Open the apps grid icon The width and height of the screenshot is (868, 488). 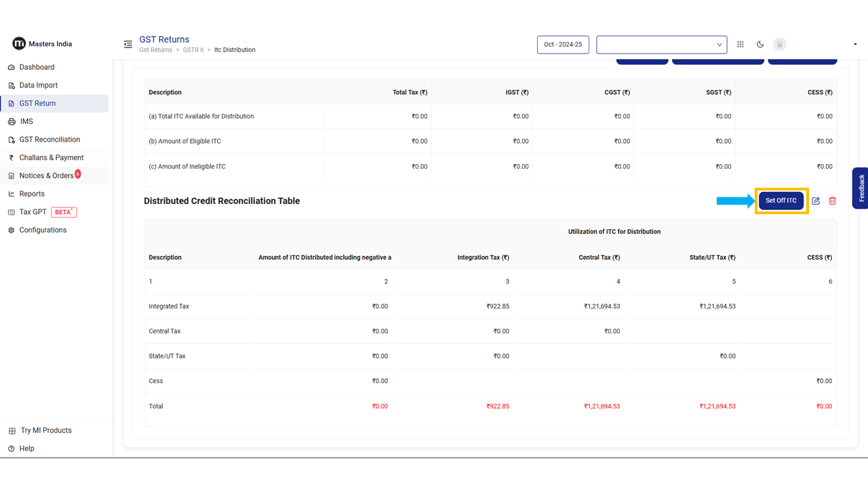[741, 45]
